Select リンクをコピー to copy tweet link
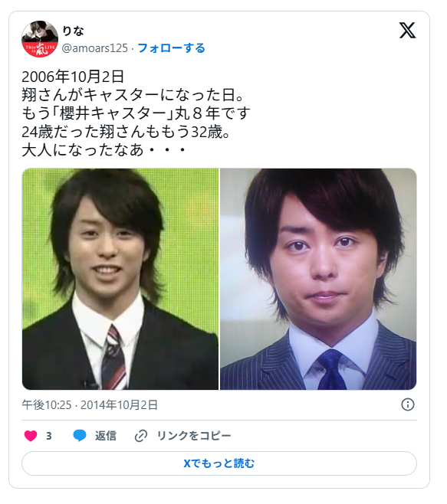Screen dimensions: 447x504 coord(194,436)
